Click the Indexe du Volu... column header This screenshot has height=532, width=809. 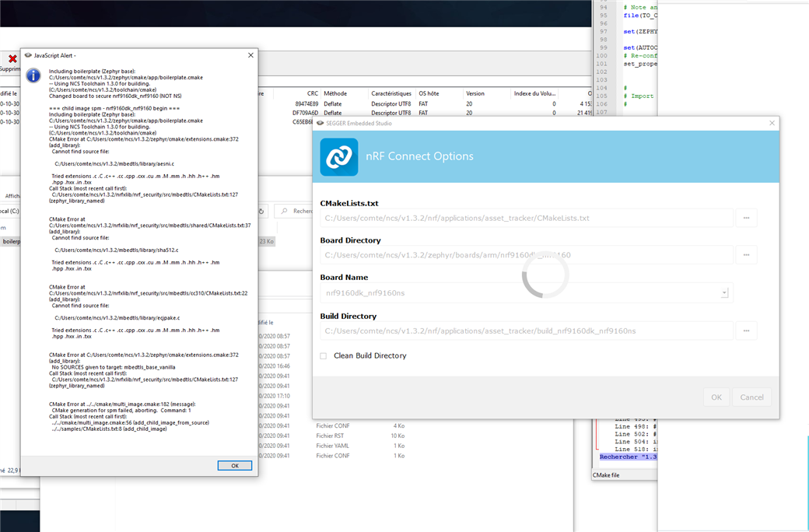coord(534,93)
